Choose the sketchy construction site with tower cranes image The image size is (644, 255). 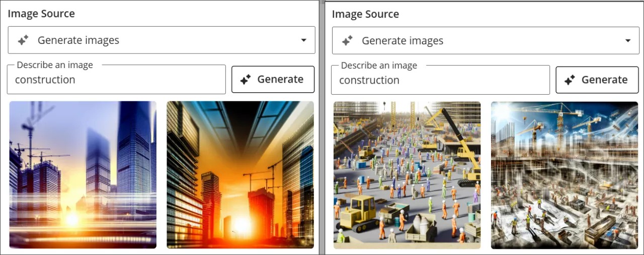[x=565, y=175]
